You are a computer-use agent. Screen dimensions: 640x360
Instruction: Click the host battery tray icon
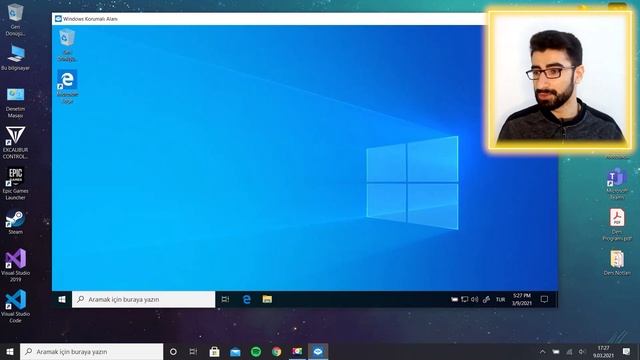(x=556, y=352)
